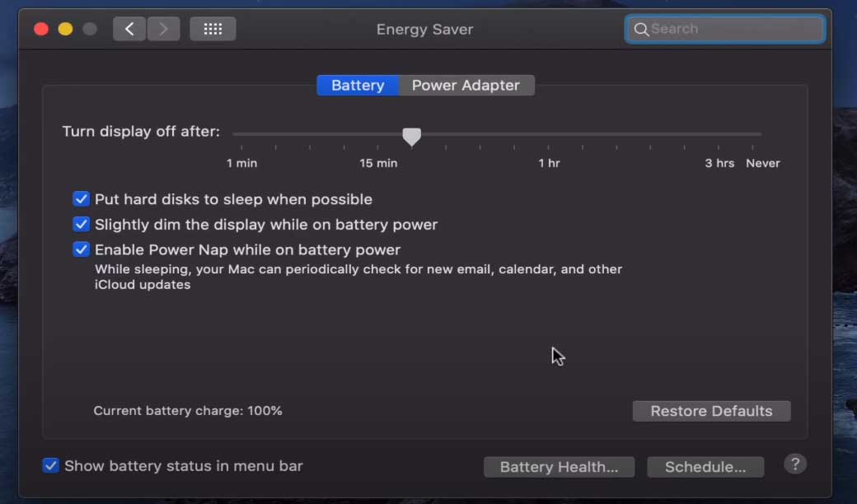This screenshot has height=504, width=857.
Task: Set display off slider to Never
Action: [752, 135]
